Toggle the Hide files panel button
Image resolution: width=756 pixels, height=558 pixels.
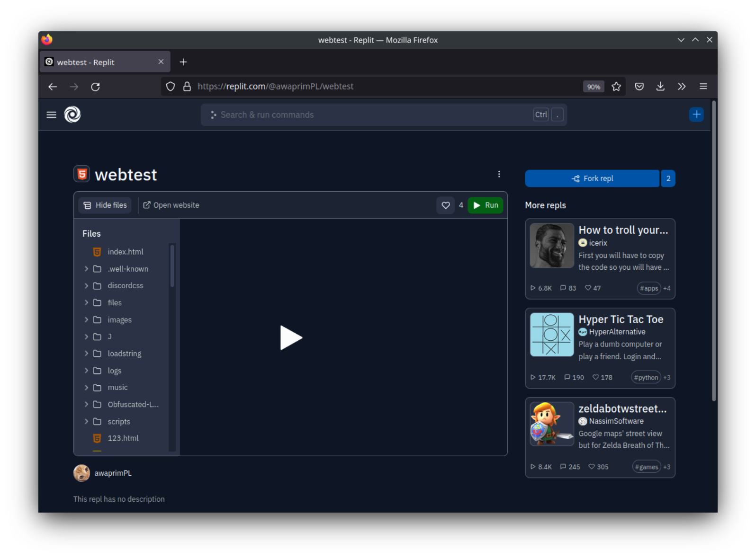pos(105,205)
